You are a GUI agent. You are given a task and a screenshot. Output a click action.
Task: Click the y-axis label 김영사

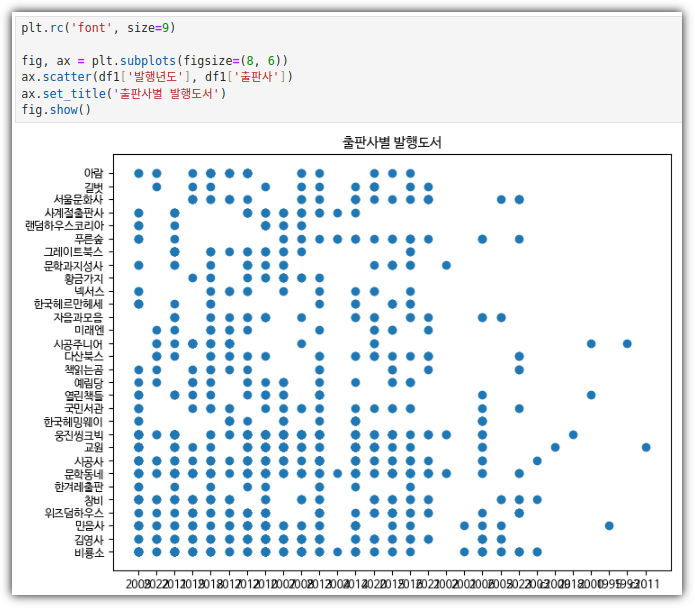tap(89, 539)
